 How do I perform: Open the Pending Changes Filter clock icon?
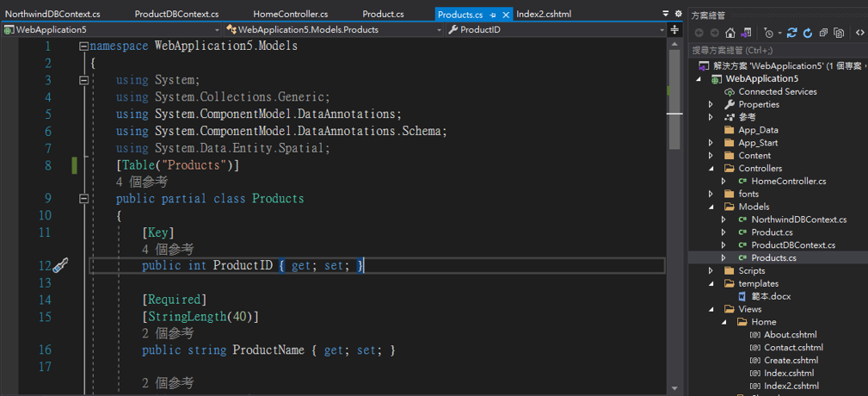pos(768,33)
